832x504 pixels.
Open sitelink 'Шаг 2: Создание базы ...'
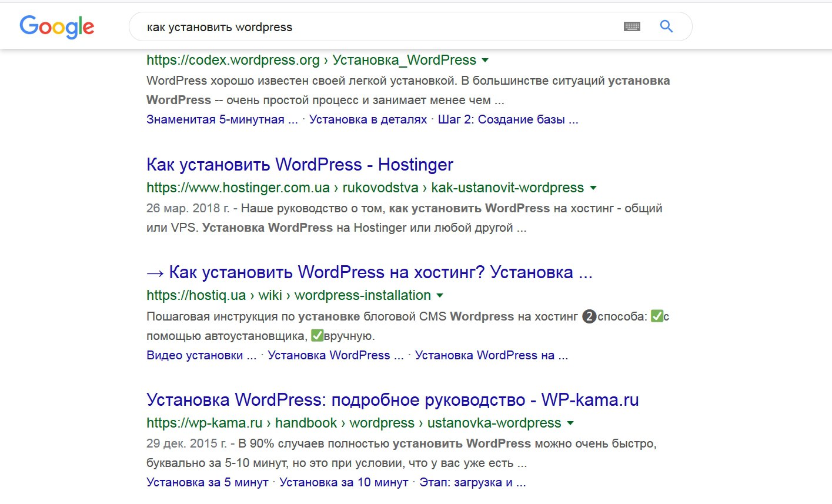(508, 119)
